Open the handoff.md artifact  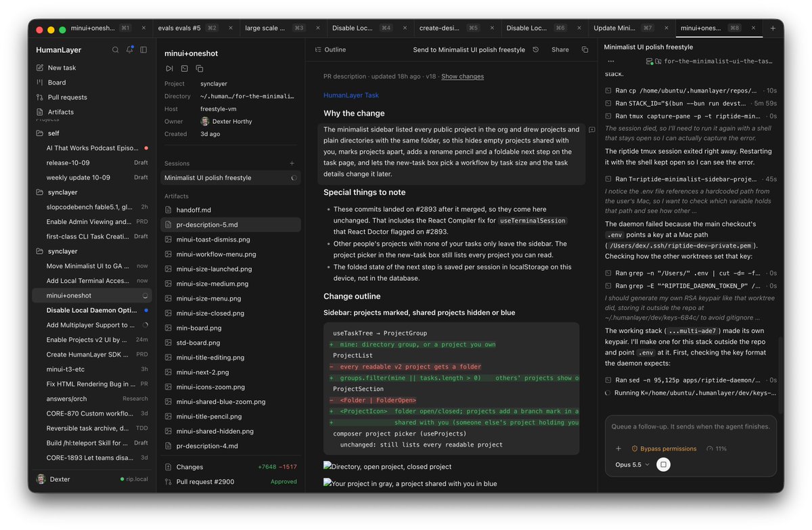click(231, 210)
